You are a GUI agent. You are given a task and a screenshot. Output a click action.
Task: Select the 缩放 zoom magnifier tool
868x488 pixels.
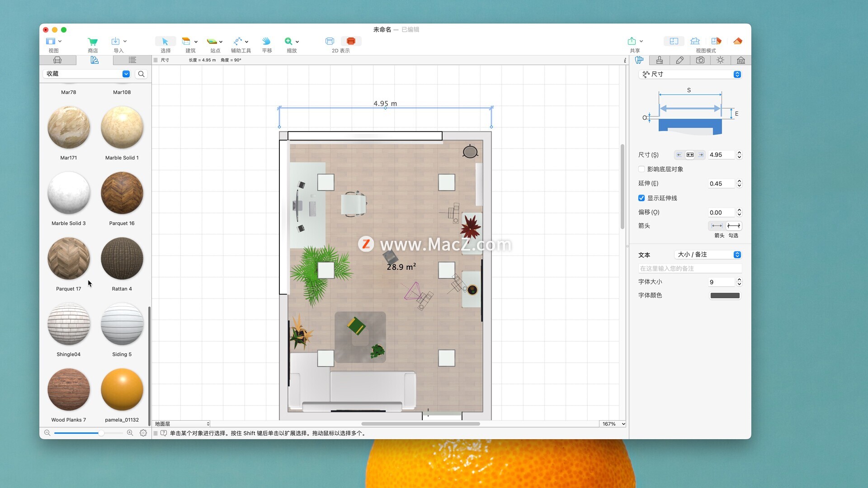tap(288, 41)
